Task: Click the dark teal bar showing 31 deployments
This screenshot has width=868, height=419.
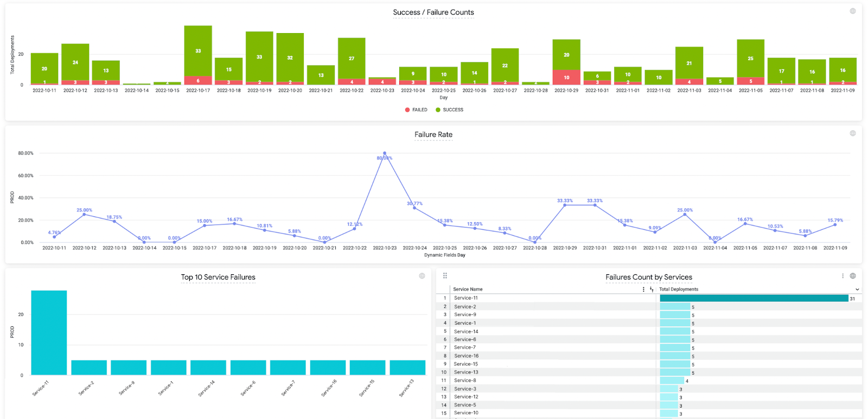Action: coord(754,298)
